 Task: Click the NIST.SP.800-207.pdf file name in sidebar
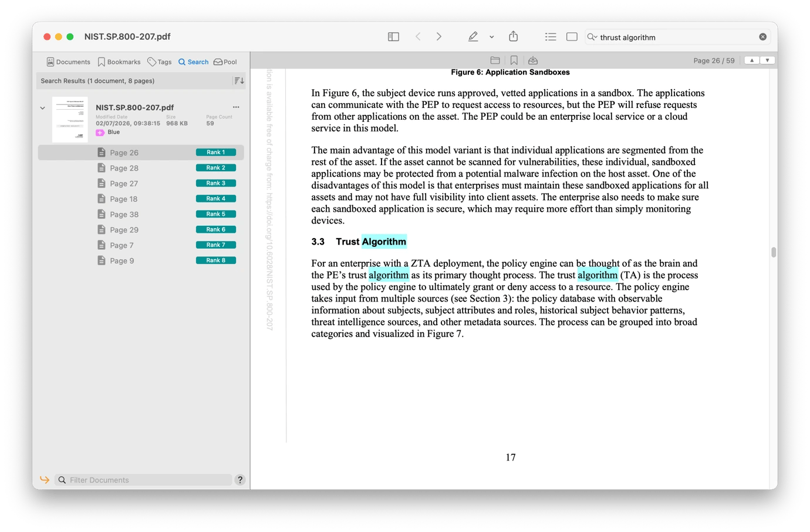(x=135, y=107)
